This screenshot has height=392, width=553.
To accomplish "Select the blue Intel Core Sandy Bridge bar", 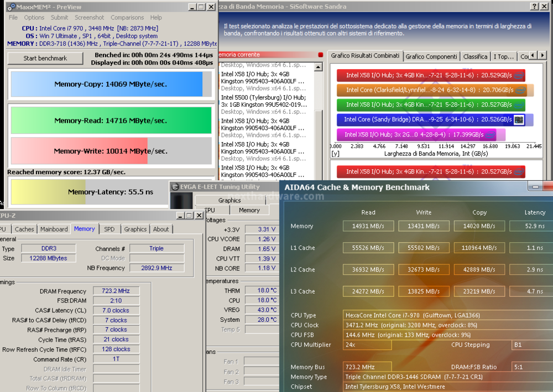I will [435, 119].
